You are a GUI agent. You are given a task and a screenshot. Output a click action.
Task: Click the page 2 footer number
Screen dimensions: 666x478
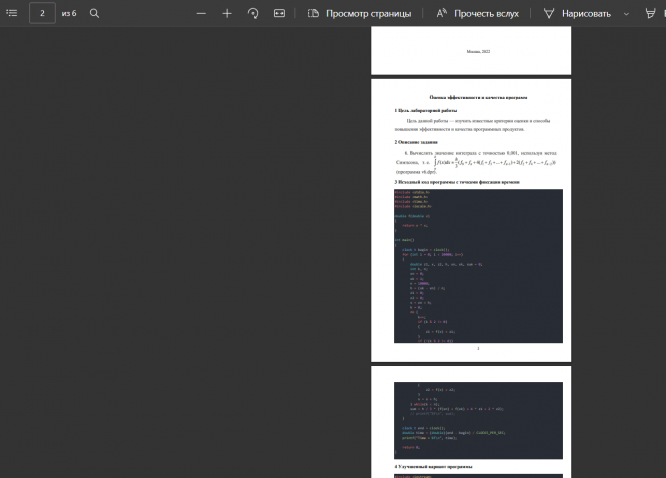(x=478, y=350)
